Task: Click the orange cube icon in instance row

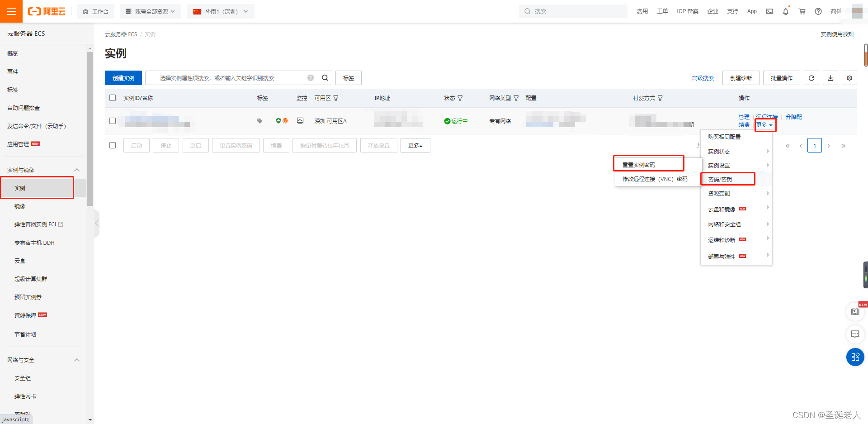Action: (285, 120)
